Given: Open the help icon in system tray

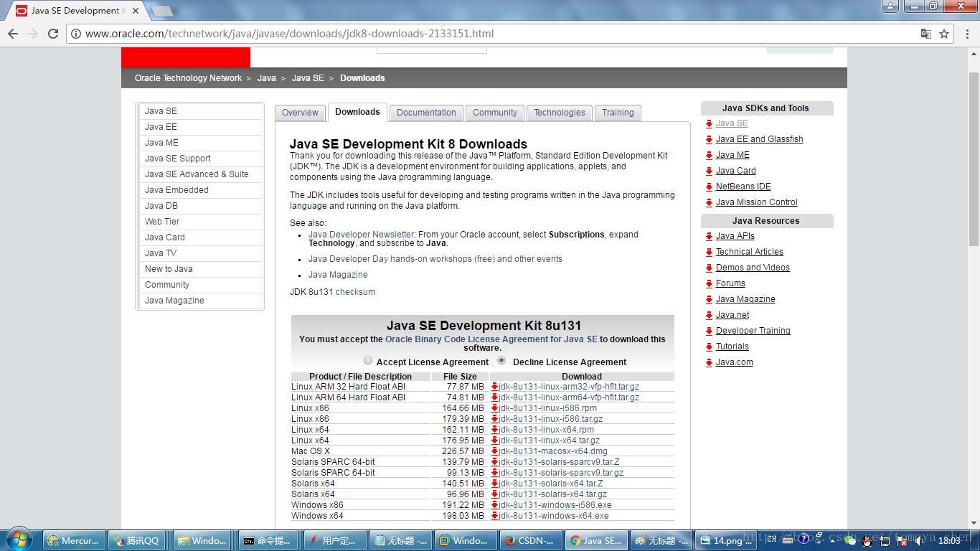Looking at the screenshot, I should [x=804, y=540].
